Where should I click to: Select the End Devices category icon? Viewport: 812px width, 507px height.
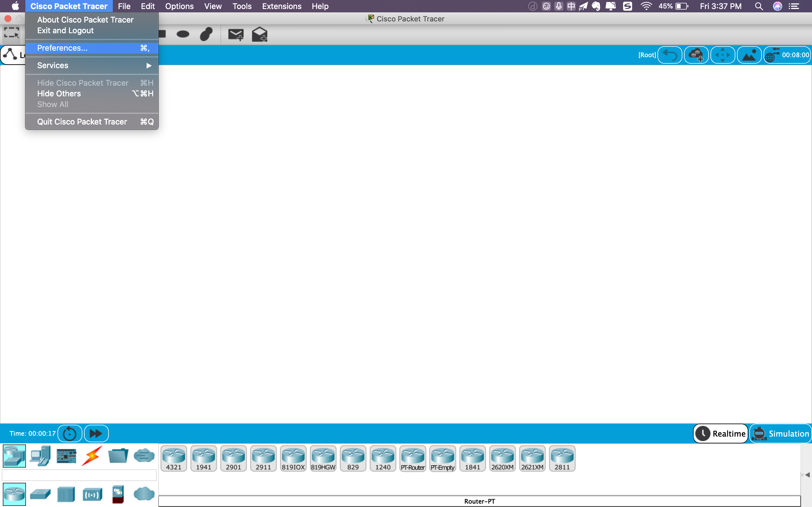(40, 456)
